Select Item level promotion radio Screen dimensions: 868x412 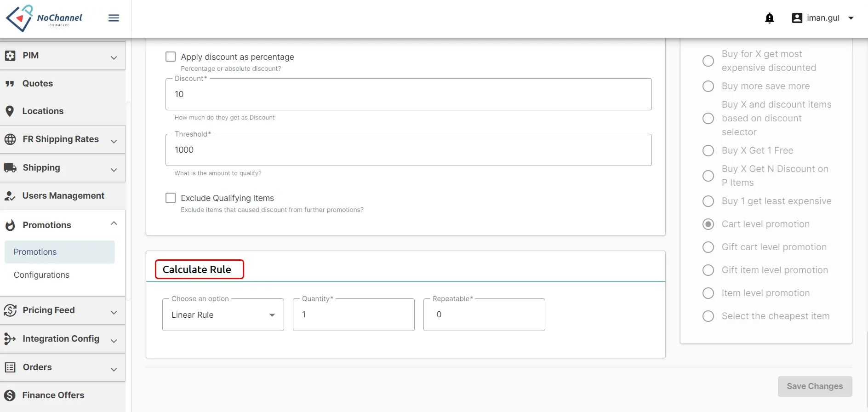tap(708, 293)
